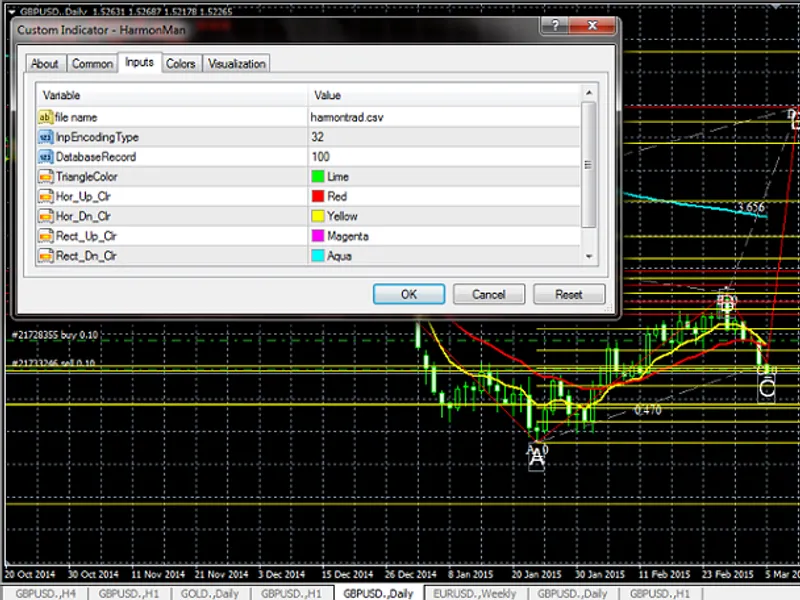Select the Lime color swatch for TriangleColor
This screenshot has width=800, height=600.
coord(318,177)
